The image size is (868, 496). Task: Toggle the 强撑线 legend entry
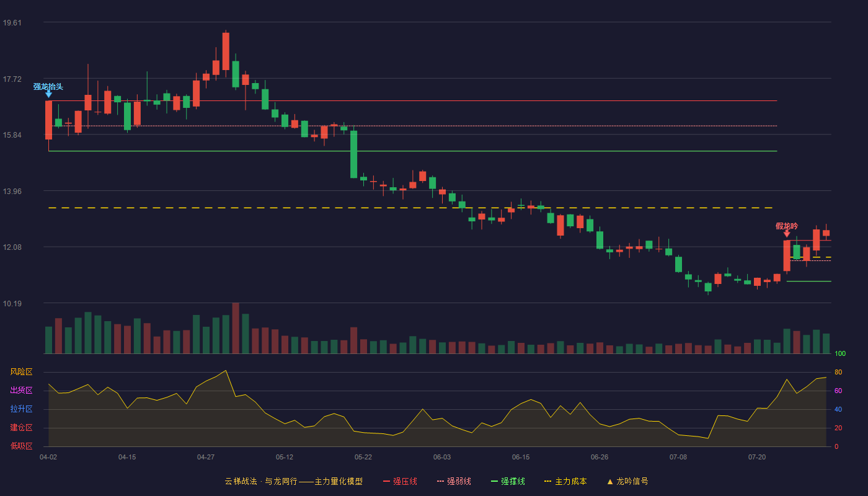[x=508, y=482]
